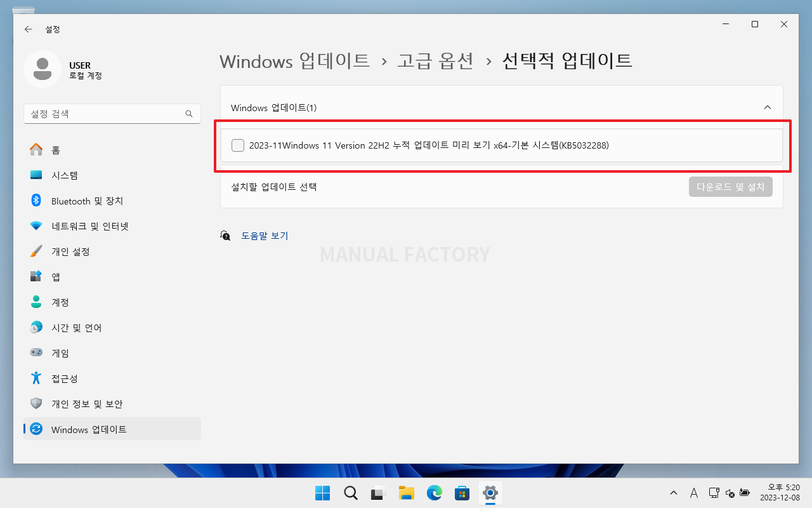
Task: Open 네트워크 및 인터넷 settings
Action: pyautogui.click(x=112, y=226)
